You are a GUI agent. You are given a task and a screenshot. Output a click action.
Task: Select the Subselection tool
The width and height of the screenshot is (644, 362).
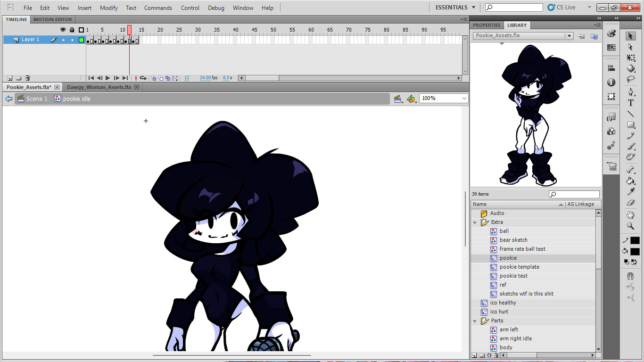(631, 47)
